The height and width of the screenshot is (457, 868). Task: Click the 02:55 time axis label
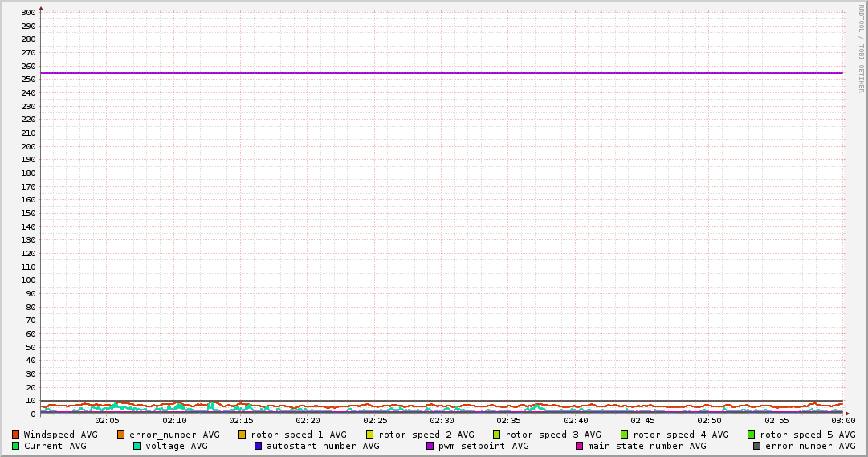tap(776, 421)
